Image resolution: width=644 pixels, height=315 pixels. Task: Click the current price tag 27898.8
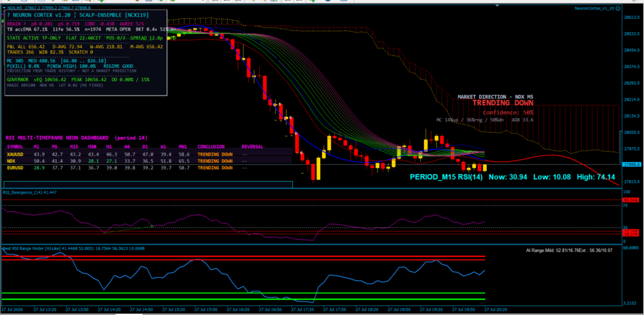click(631, 164)
